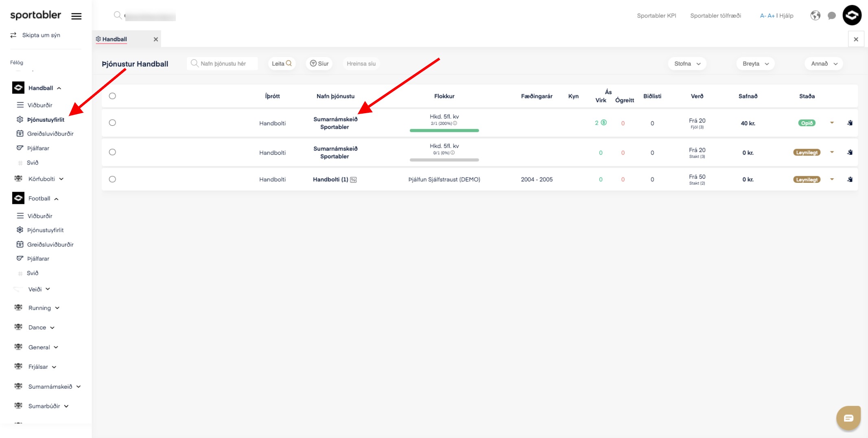Select the Handbolti (1) row radio
Viewport: 868px width, 438px height.
(112, 180)
